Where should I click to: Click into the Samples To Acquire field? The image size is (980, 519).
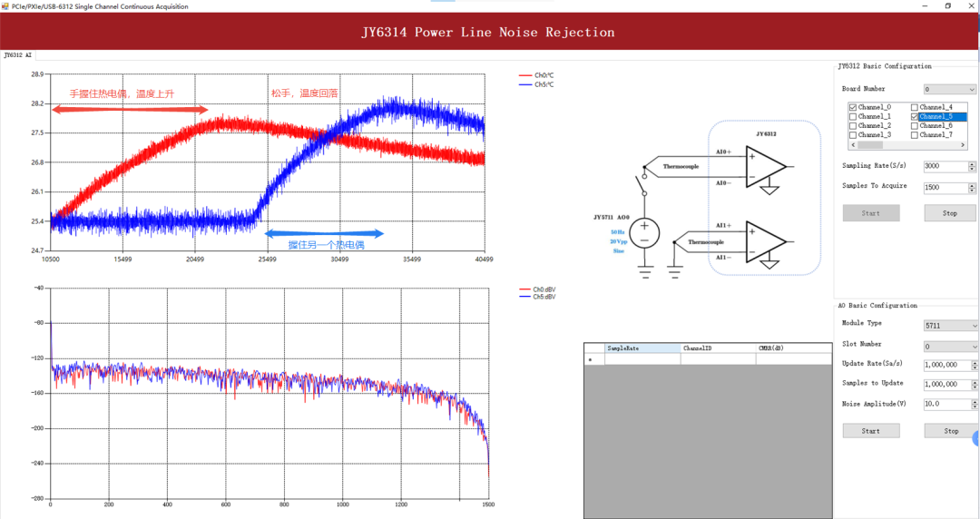946,188
